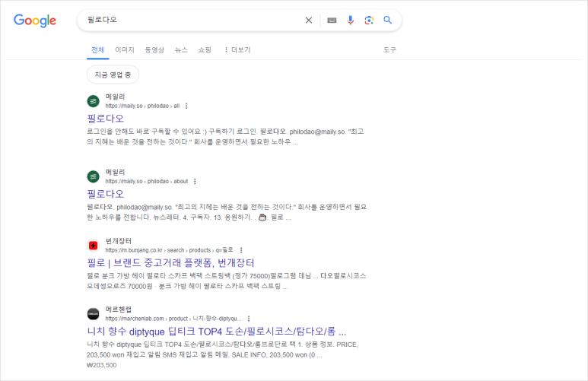Open more options dots for the marchenlab.com result
Image resolution: width=588 pixels, height=381 pixels.
pos(249,319)
